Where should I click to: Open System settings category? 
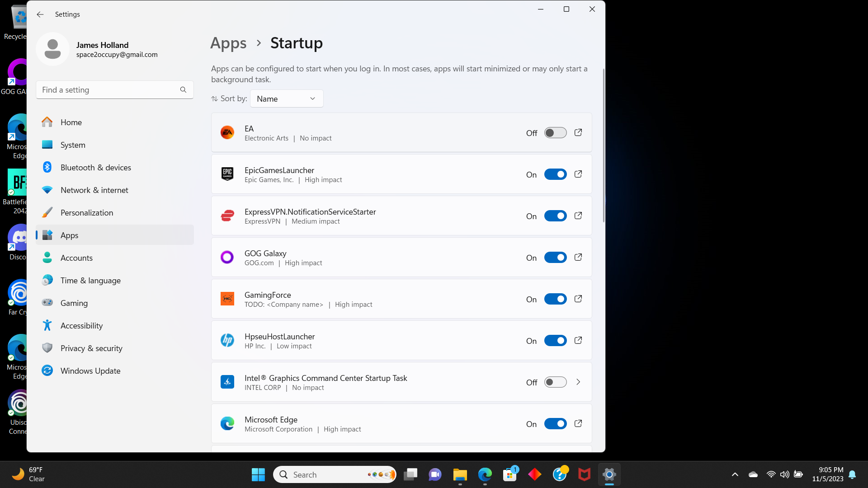coord(115,145)
